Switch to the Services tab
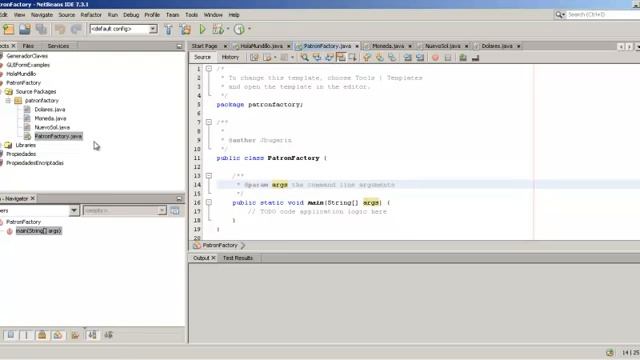 point(58,46)
